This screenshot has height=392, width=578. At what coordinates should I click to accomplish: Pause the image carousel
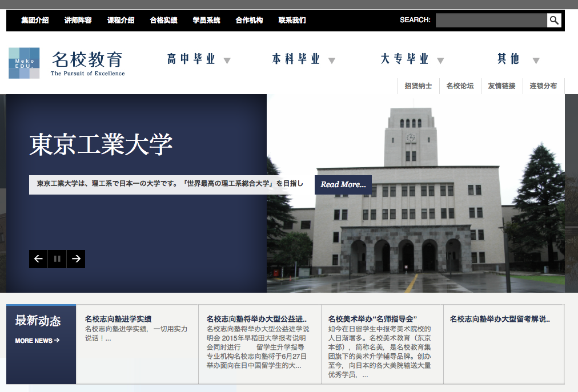click(57, 258)
